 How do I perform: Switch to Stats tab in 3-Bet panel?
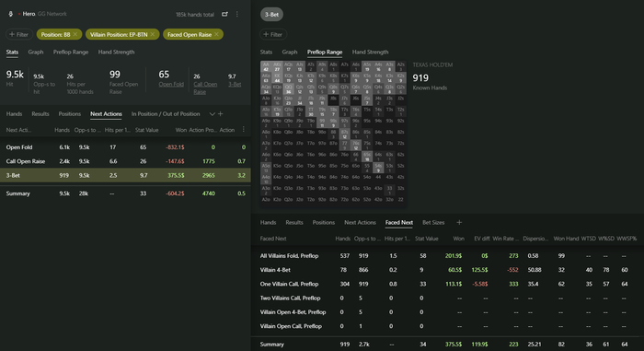click(266, 52)
